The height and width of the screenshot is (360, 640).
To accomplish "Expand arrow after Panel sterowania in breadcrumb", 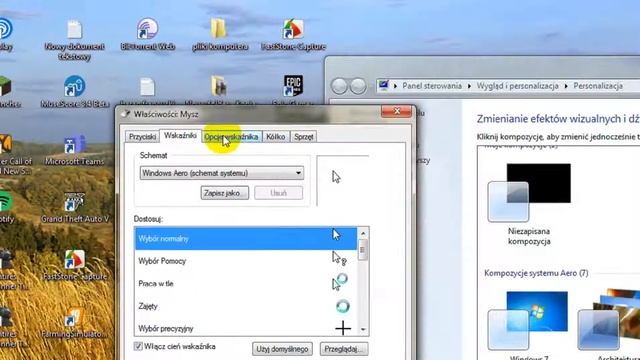I will pyautogui.click(x=469, y=86).
